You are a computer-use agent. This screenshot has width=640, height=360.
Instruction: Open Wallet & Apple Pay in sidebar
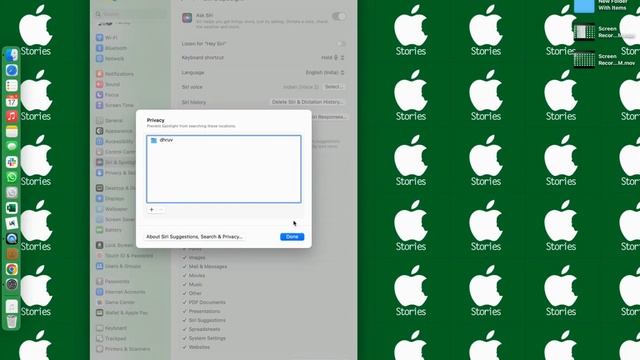pos(122,313)
